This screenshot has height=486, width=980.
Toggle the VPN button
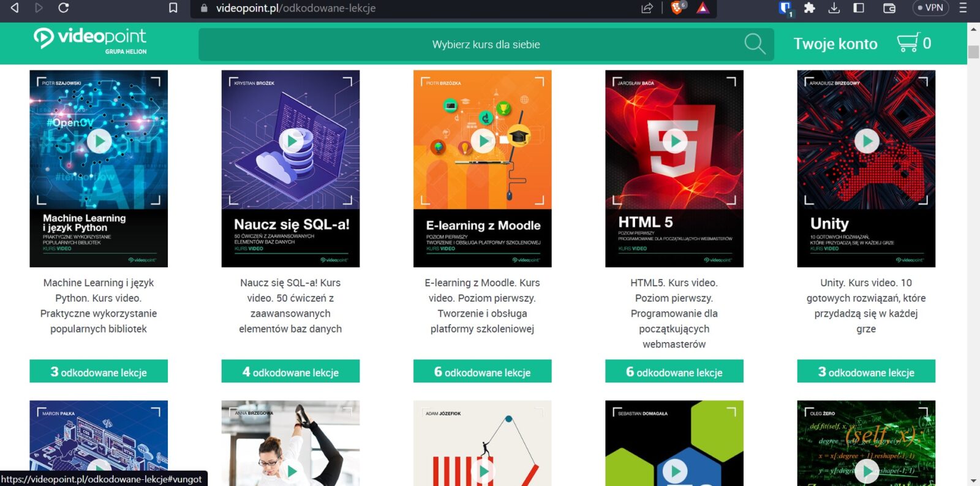pos(930,8)
